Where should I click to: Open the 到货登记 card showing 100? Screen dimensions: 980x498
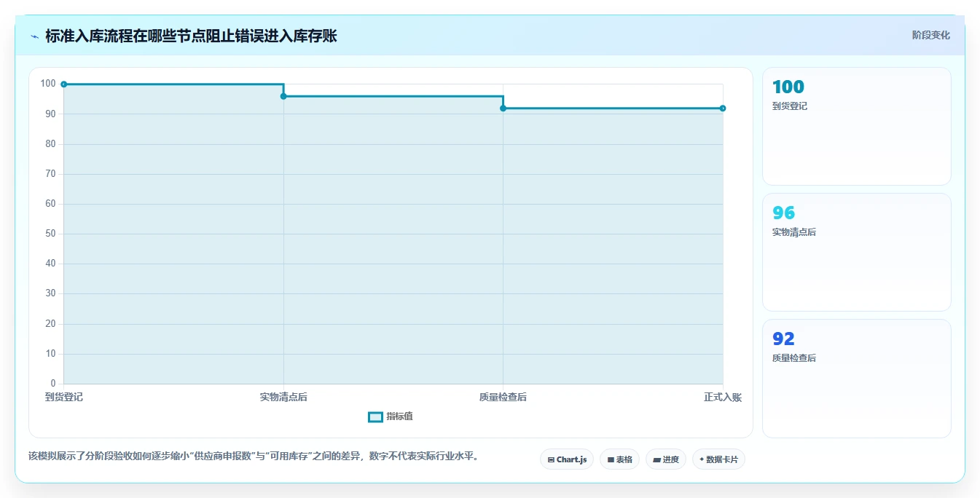(x=857, y=127)
